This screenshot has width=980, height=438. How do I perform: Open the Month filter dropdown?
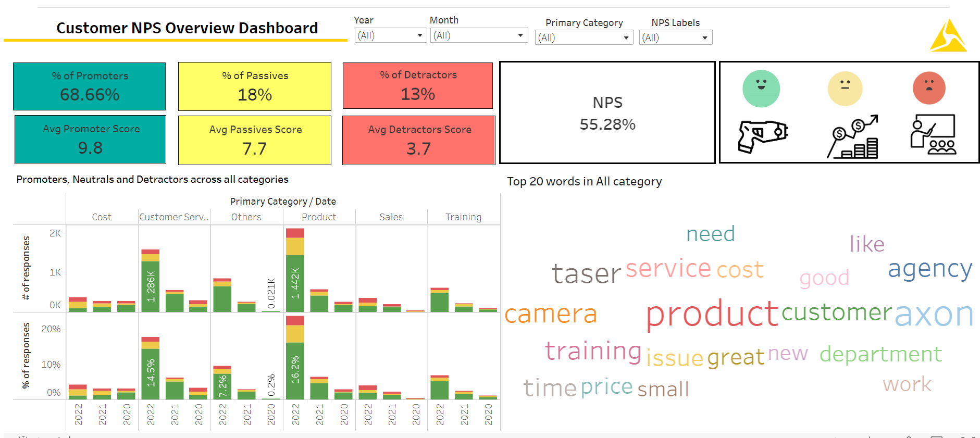click(x=479, y=35)
